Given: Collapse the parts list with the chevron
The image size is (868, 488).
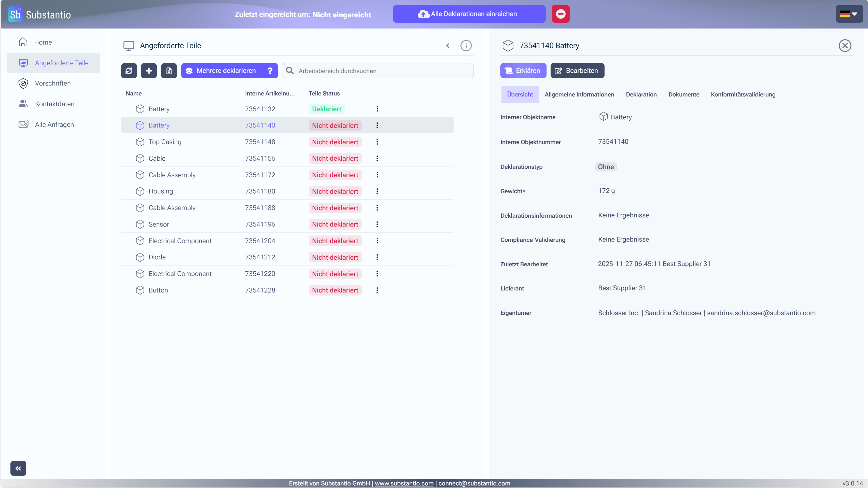Looking at the screenshot, I should 447,46.
